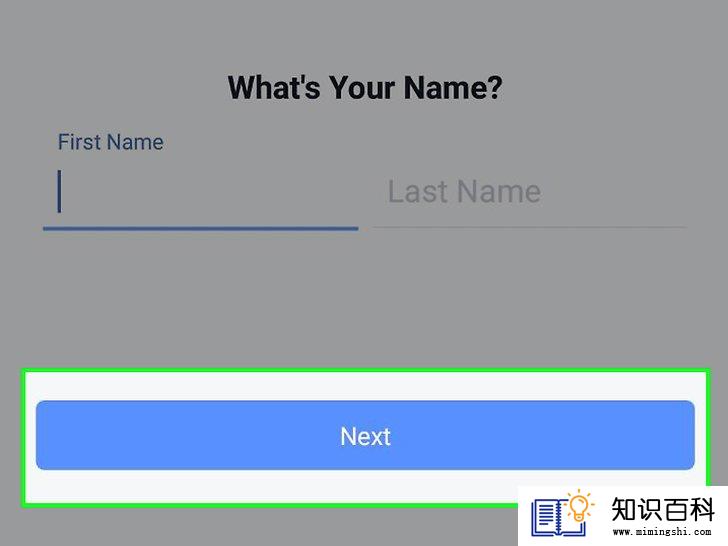Viewport: 728px width, 546px height.
Task: Click white panel area below Next button
Action: [x=272, y=486]
